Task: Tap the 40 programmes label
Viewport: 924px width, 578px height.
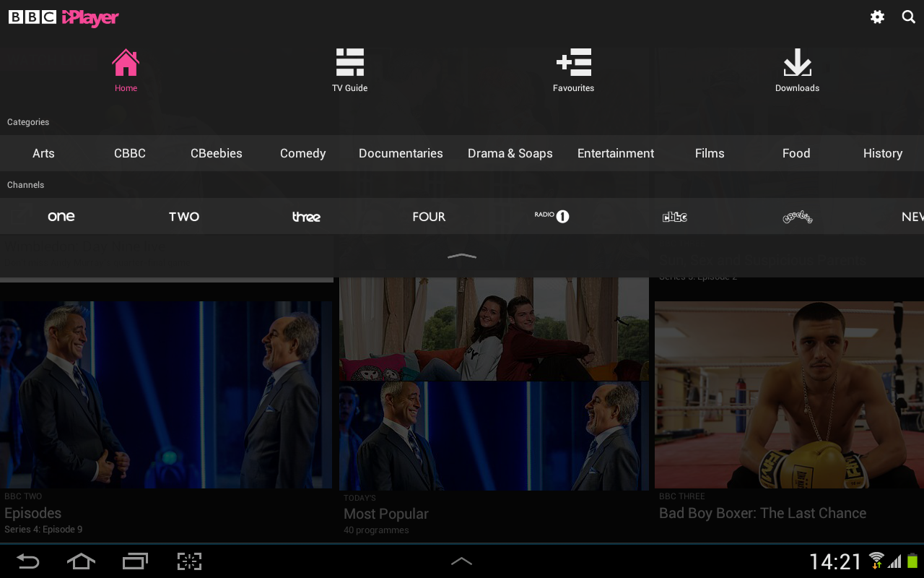Action: tap(376, 530)
